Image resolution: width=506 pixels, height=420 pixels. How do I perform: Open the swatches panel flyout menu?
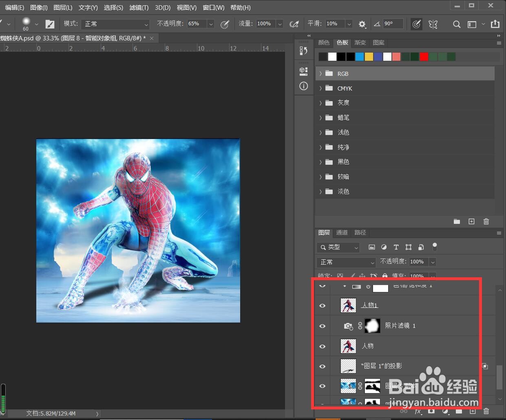(499, 43)
